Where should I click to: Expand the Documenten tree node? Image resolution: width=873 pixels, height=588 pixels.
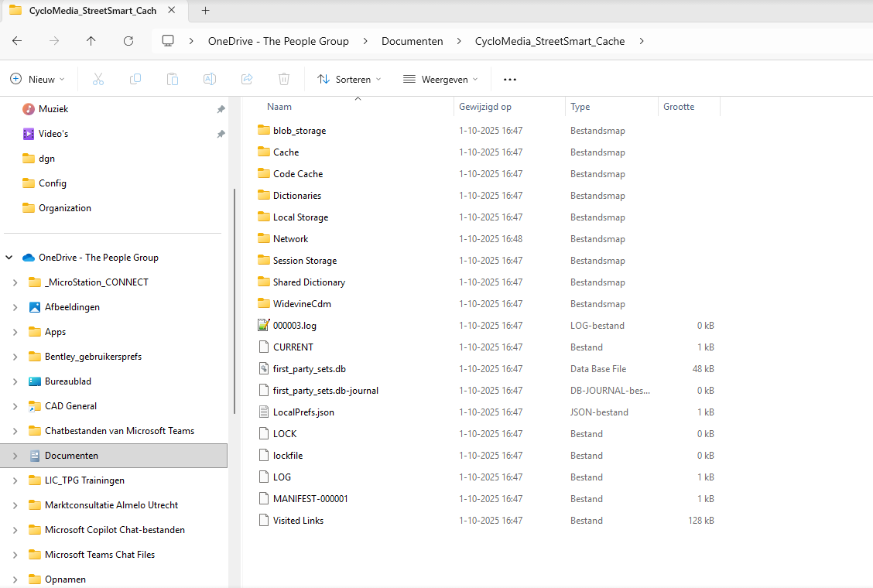[x=15, y=456]
